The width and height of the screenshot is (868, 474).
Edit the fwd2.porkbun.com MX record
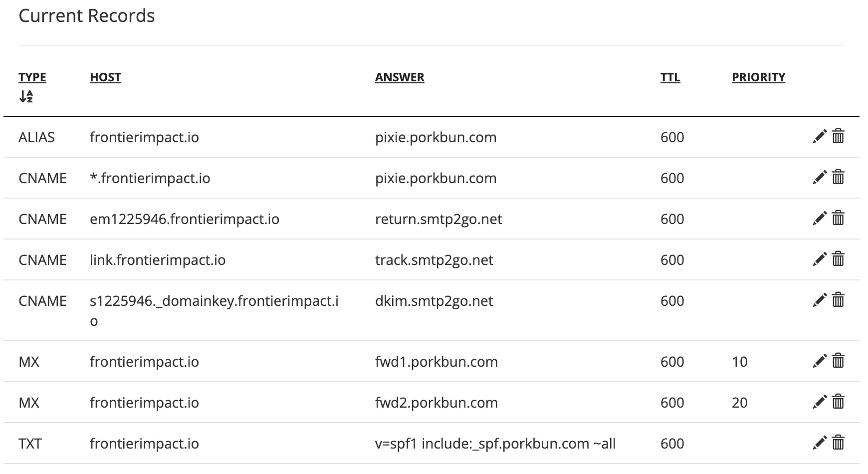[x=819, y=402]
